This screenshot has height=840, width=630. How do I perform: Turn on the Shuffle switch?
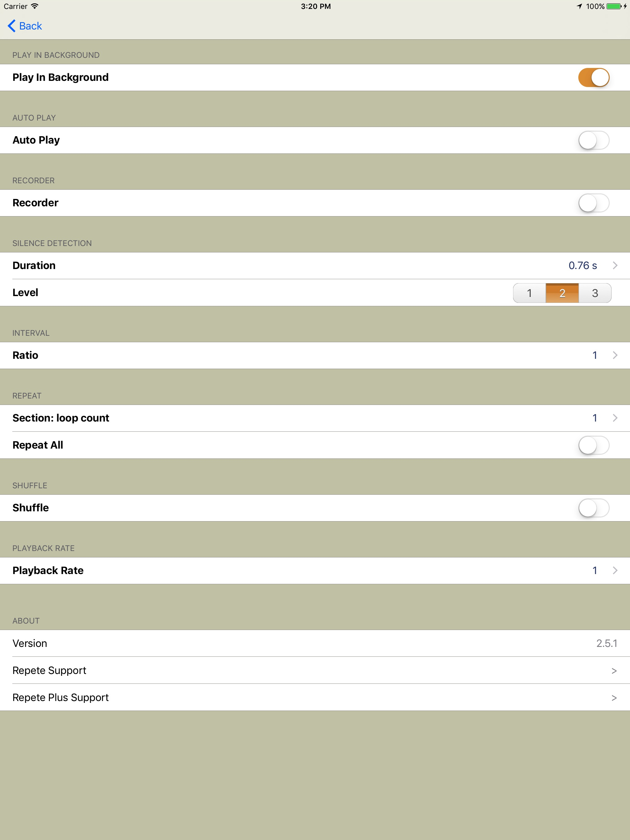pos(593,508)
